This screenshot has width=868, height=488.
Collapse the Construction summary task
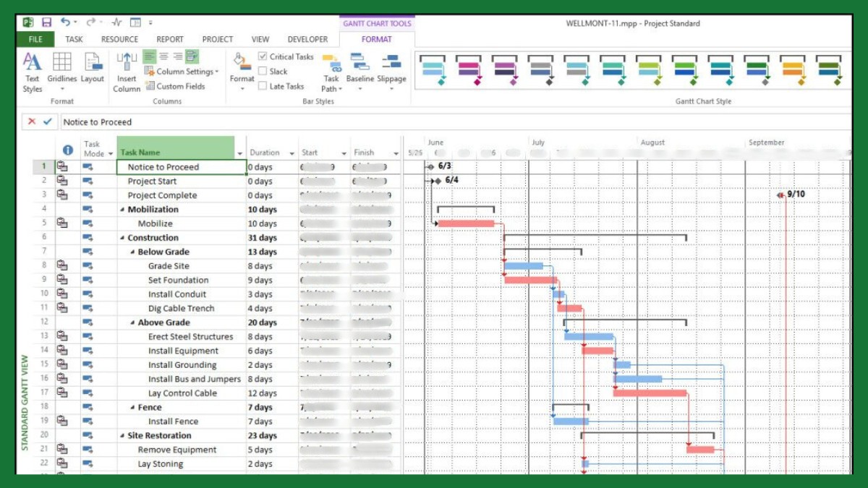click(122, 238)
